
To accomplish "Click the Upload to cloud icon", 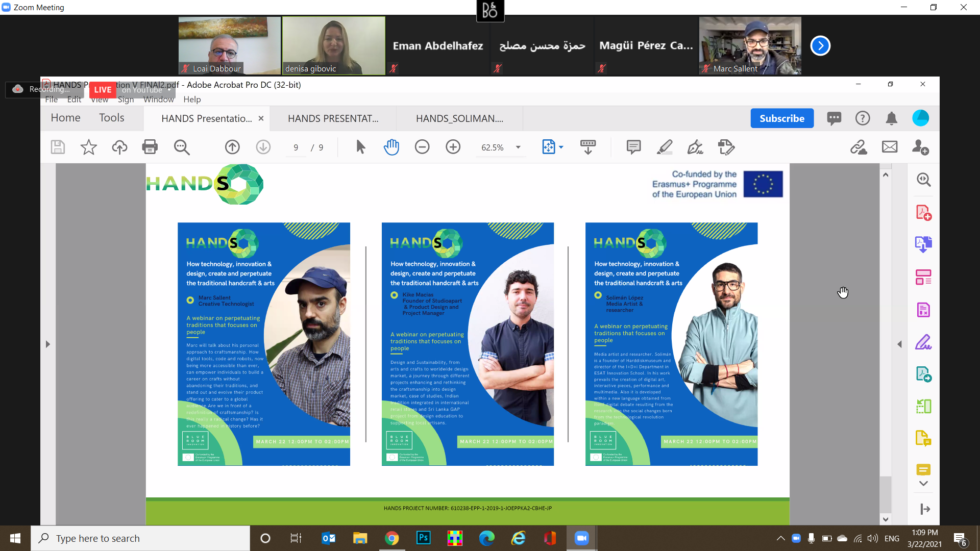I will (119, 147).
